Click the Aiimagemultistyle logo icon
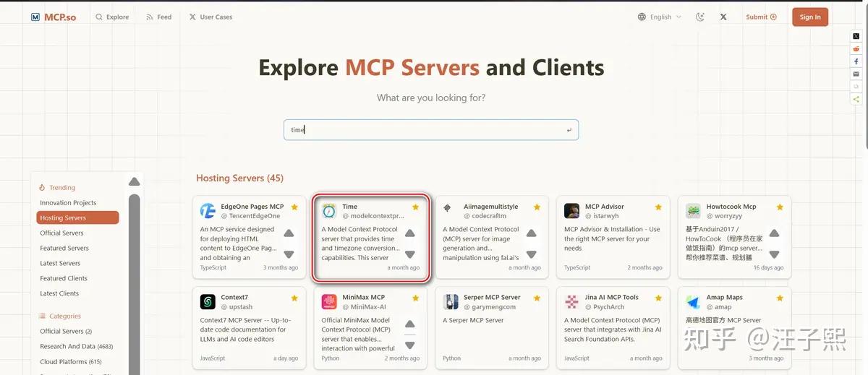Screen dimensions: 868x375 [448, 208]
